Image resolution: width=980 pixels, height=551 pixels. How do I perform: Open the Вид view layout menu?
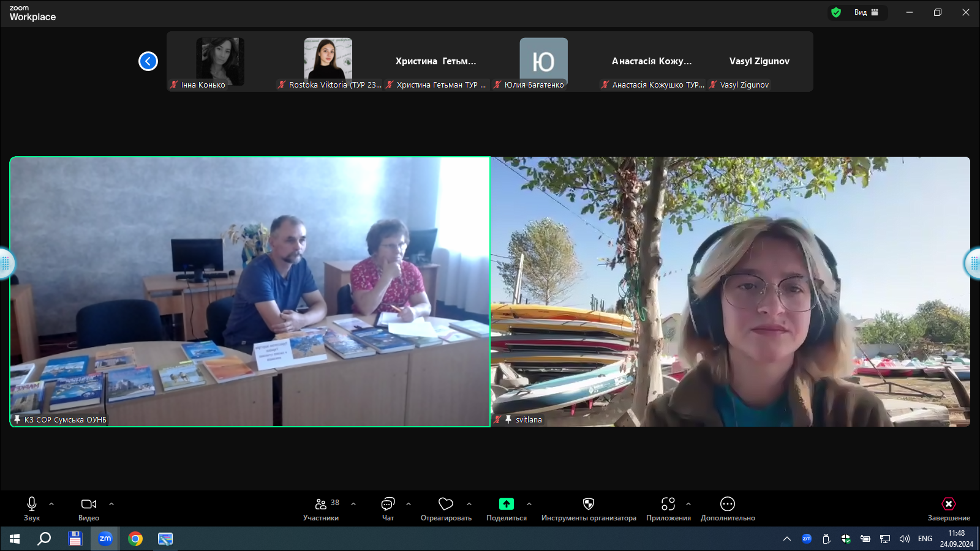tap(866, 12)
